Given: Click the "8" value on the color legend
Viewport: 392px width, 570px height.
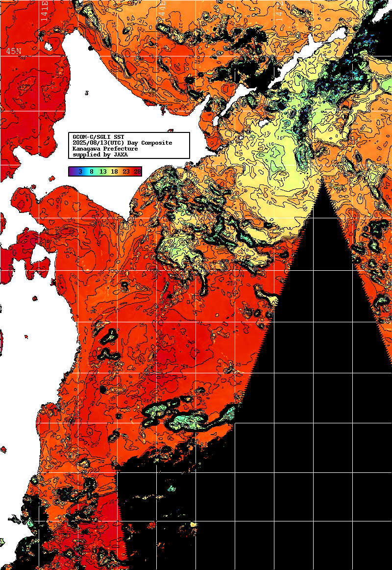Looking at the screenshot, I should [92, 172].
